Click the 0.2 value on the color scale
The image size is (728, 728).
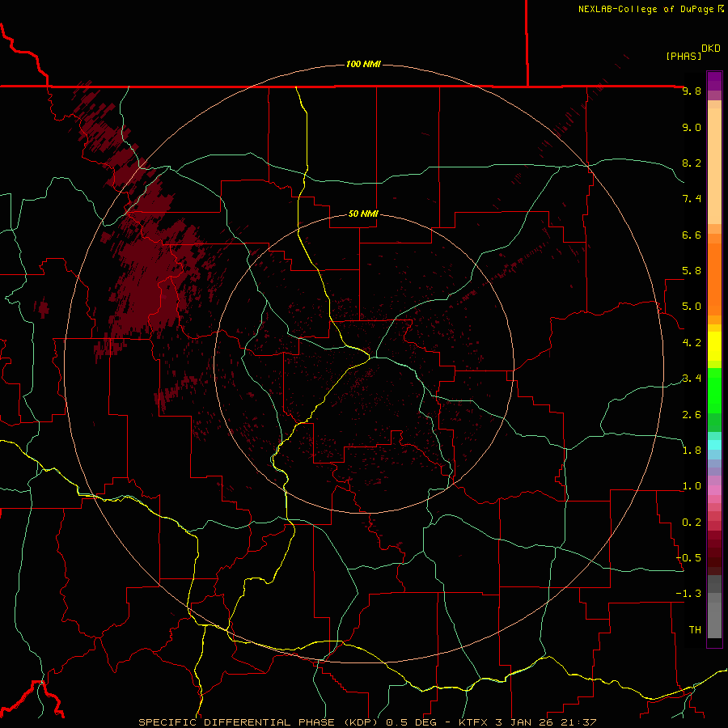click(x=692, y=523)
